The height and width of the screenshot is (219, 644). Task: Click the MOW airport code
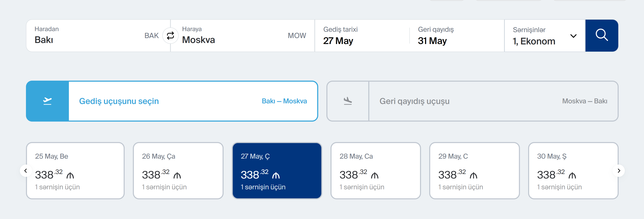point(297,36)
